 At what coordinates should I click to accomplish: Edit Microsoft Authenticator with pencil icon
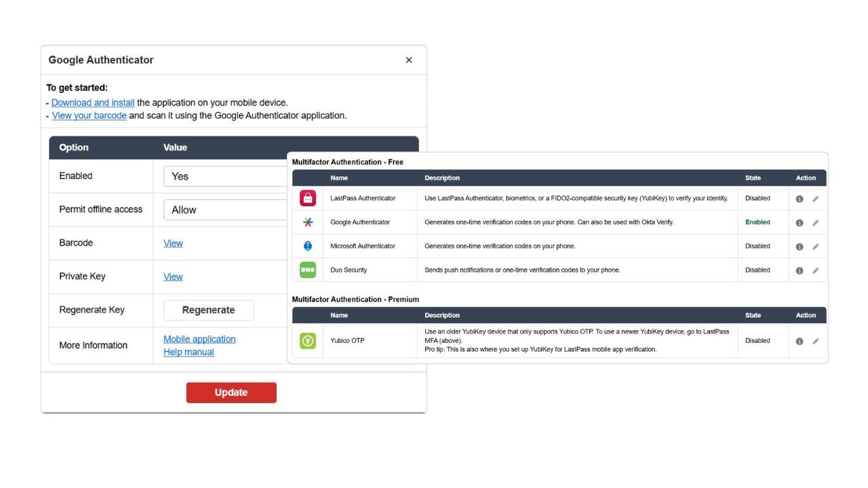[x=815, y=247]
